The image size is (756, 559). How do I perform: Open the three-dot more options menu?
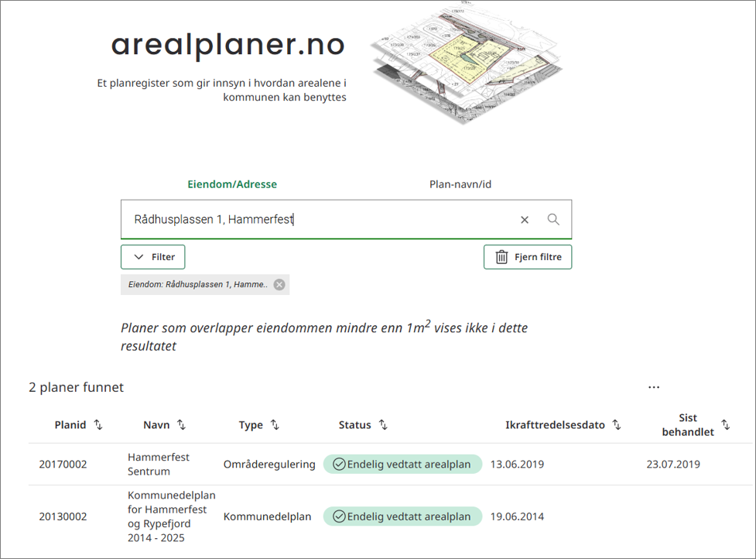click(x=654, y=387)
